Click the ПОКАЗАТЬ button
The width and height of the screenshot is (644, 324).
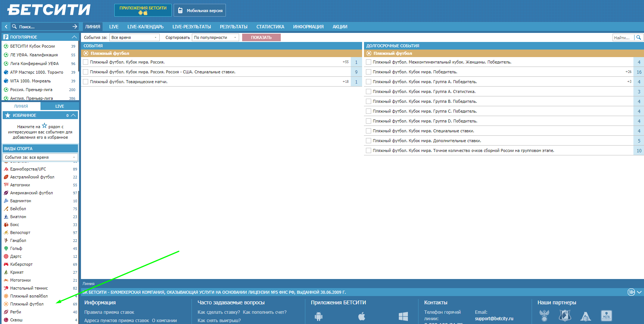point(261,37)
